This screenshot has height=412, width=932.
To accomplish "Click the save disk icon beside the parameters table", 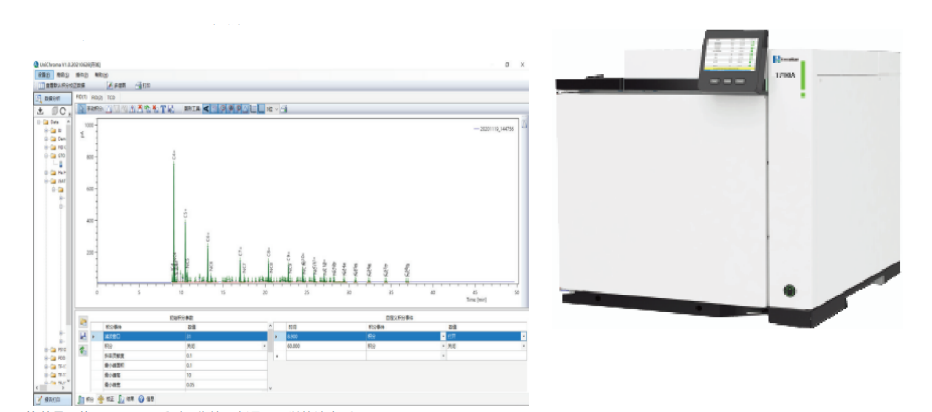I will [x=83, y=336].
